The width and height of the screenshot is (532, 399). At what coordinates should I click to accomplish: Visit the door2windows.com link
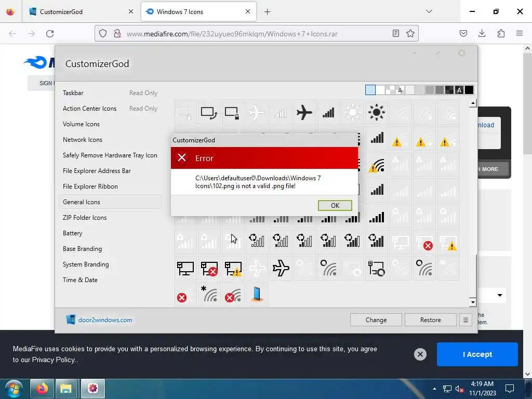click(105, 320)
